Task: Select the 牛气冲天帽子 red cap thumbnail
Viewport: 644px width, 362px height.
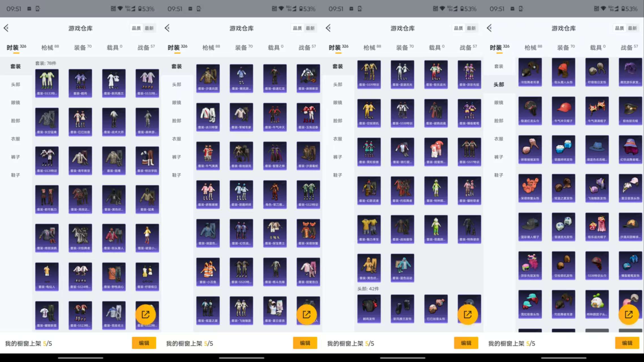Action: [x=564, y=111]
